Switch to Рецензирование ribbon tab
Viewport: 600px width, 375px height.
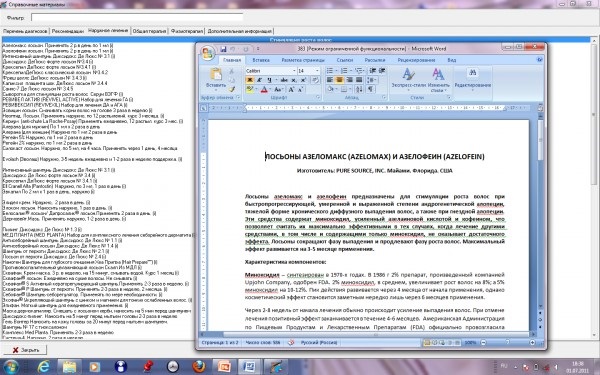[x=416, y=60]
